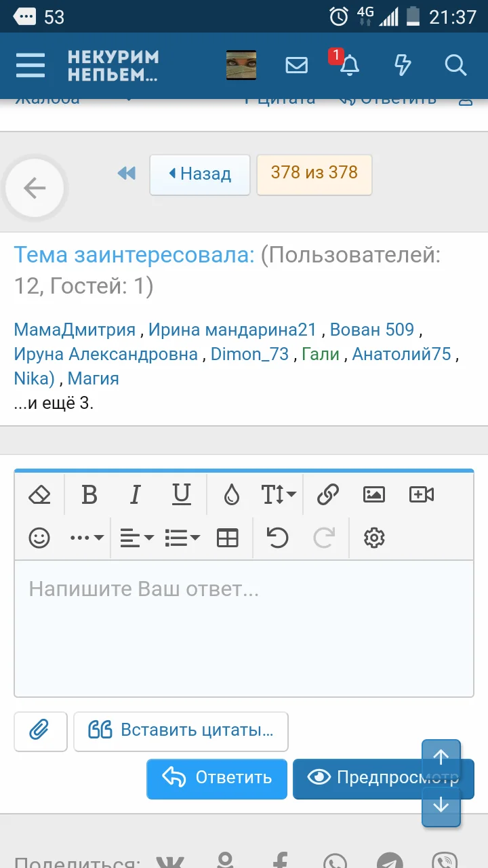
Task: Attach a file with paperclip button
Action: (x=41, y=731)
